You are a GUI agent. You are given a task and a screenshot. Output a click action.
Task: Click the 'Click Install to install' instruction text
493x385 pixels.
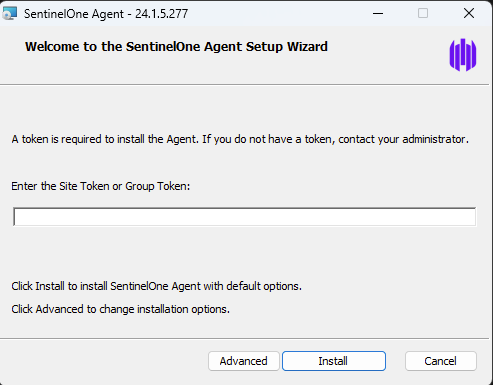[156, 286]
